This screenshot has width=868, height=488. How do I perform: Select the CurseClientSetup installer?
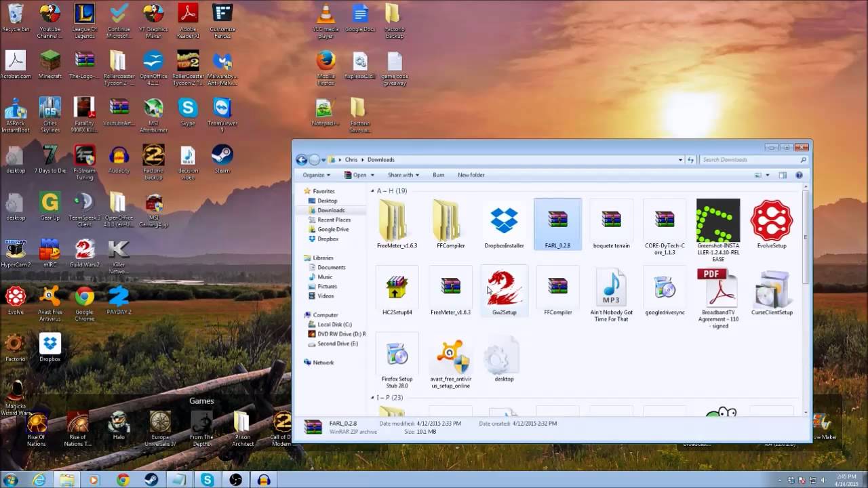(772, 291)
